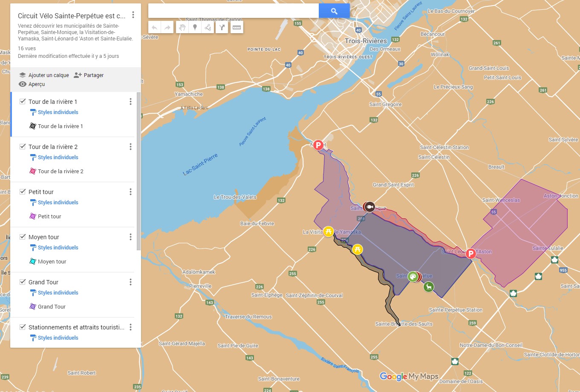Open Moyen tour layer options menu
This screenshot has height=392, width=580.
pos(130,237)
